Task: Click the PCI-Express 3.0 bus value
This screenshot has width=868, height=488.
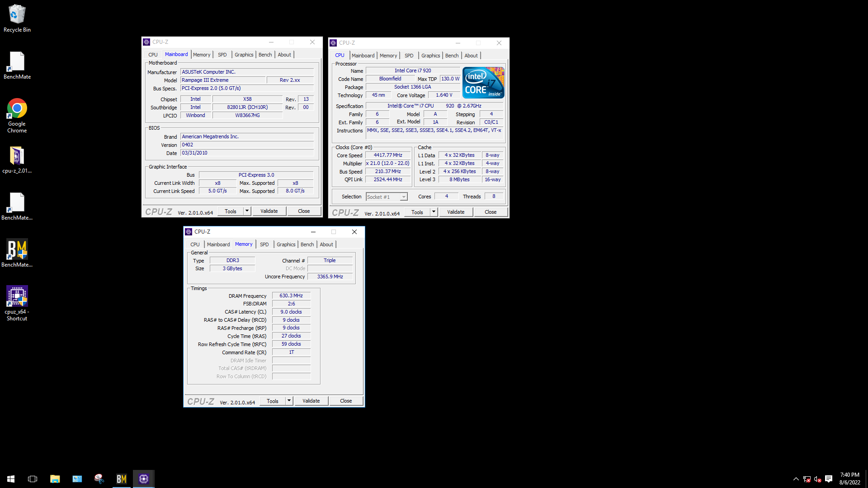Action: 256,175
